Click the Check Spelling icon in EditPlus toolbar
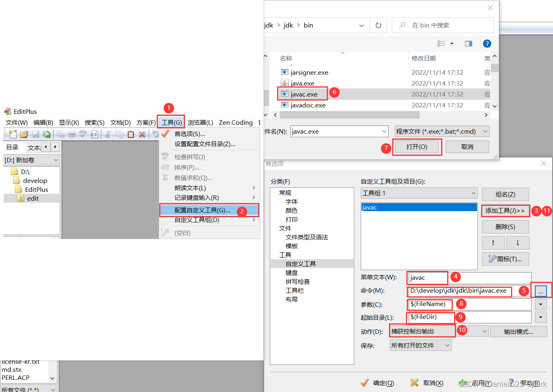Viewport: 553px width, 392px height. point(83,134)
